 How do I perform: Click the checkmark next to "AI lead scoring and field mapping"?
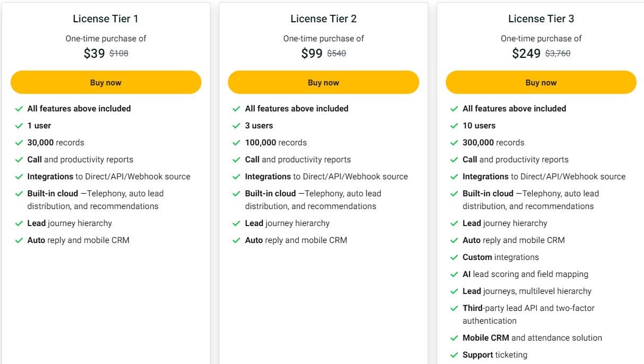coord(454,274)
